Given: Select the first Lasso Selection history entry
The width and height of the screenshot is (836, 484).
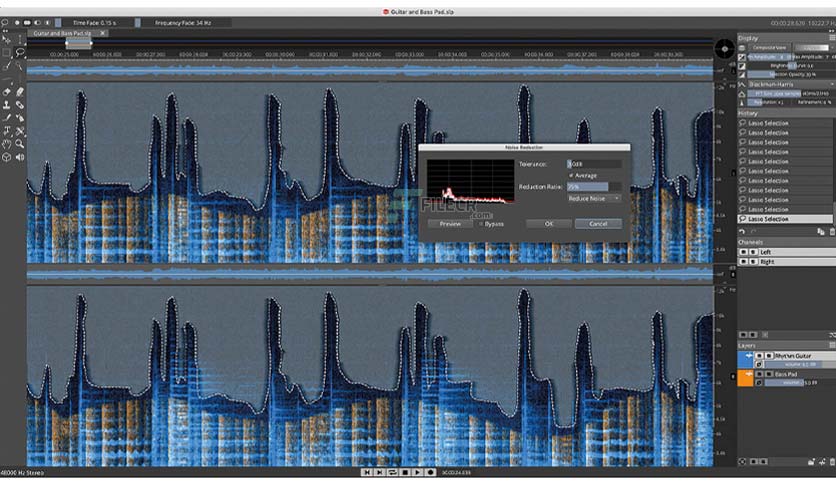Looking at the screenshot, I should point(785,123).
